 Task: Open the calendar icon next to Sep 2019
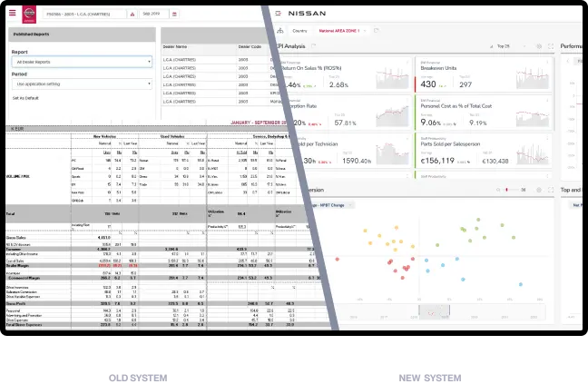pos(174,15)
